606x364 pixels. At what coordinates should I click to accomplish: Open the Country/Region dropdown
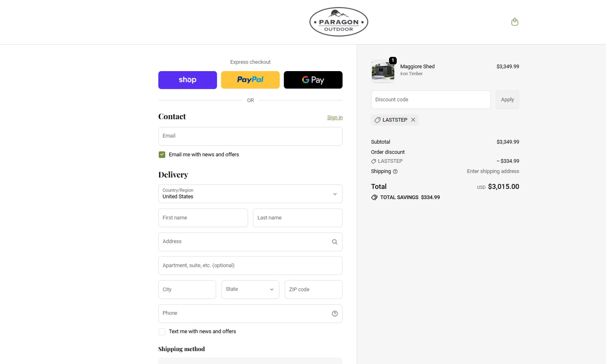coord(250,194)
